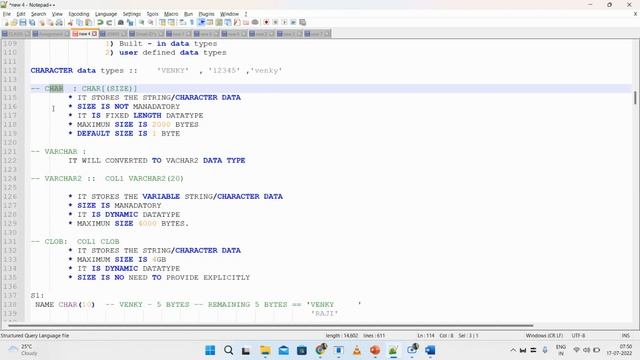Open the Define your language dialog icon
The width and height of the screenshot is (640, 360).
click(x=210, y=22)
